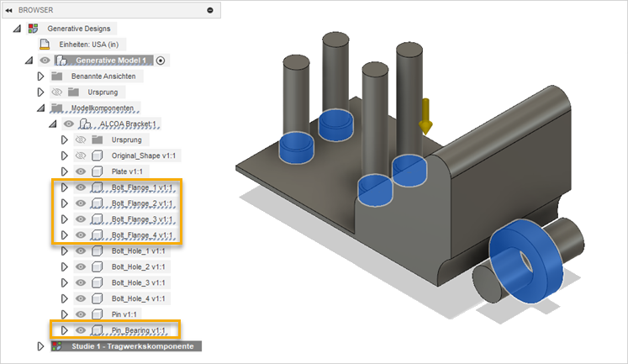The image size is (628, 364).
Task: Click the Benannte Ansichten folder icon
Action: point(57,76)
